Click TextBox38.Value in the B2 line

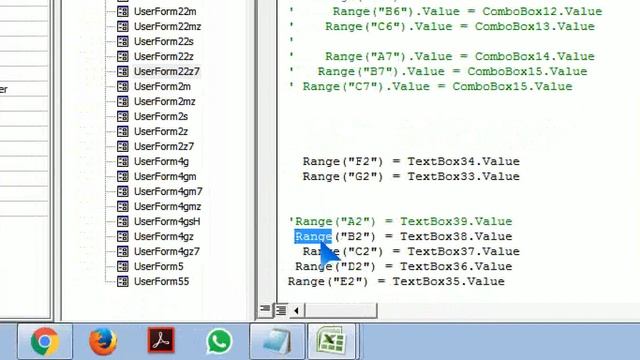pos(456,236)
